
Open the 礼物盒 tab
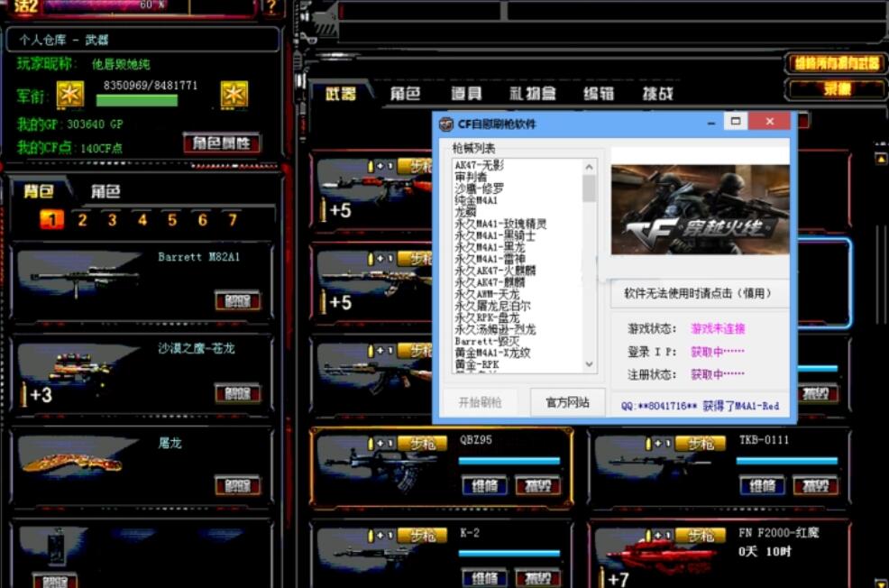point(532,94)
